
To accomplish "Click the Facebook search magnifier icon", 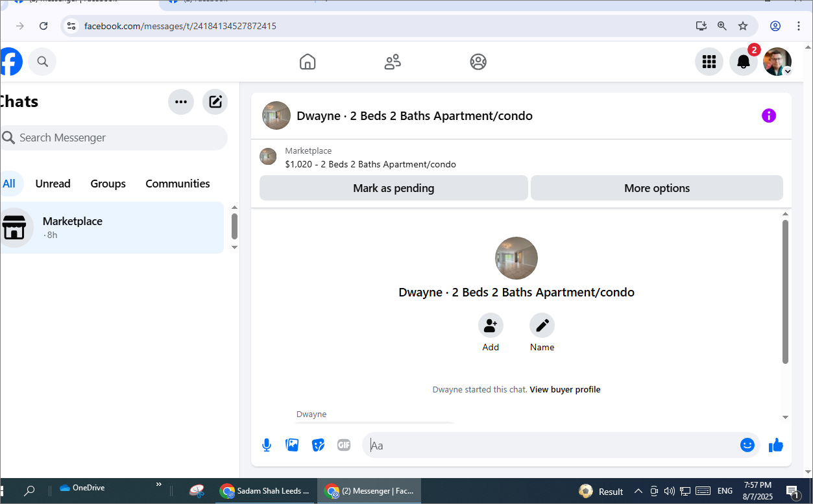I will coord(42,62).
